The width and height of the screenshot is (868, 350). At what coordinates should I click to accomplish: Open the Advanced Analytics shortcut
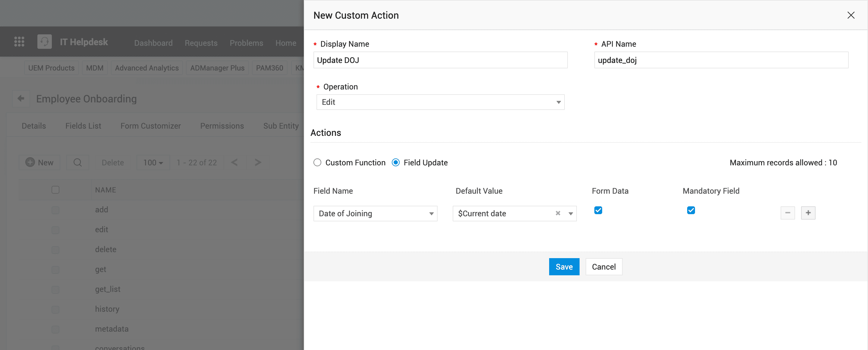point(146,68)
